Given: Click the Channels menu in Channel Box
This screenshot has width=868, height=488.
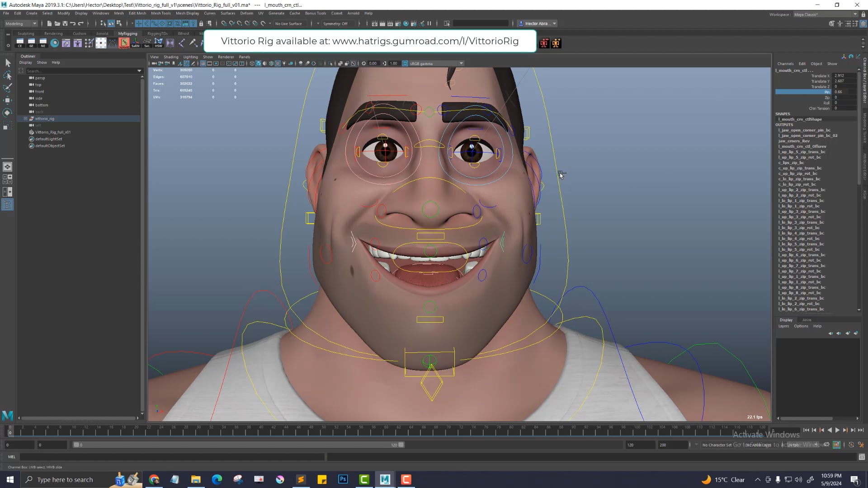Looking at the screenshot, I should (x=785, y=64).
